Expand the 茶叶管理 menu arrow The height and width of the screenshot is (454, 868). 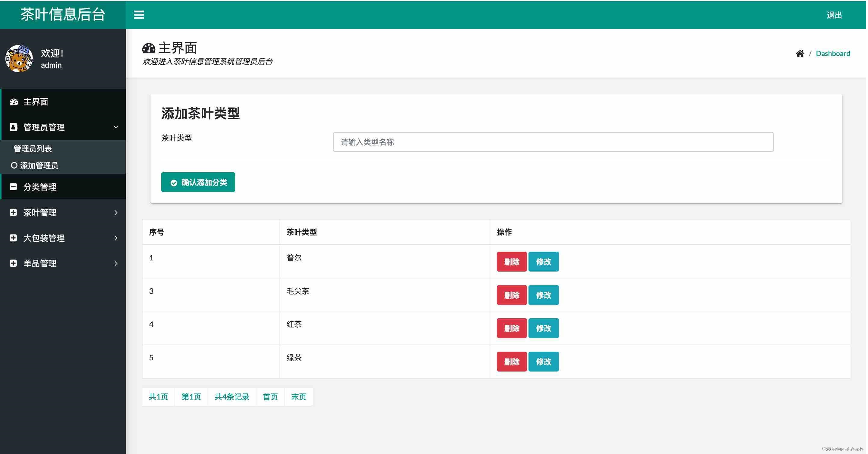pyautogui.click(x=116, y=212)
